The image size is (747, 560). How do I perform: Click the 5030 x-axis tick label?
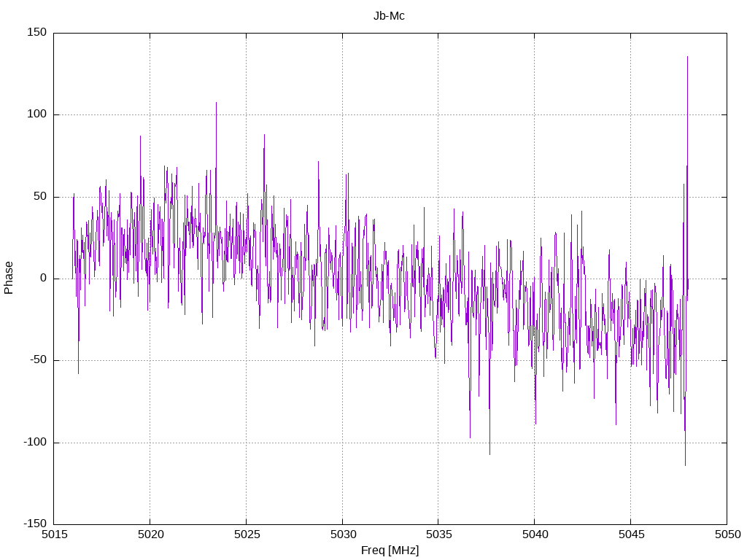click(x=343, y=534)
